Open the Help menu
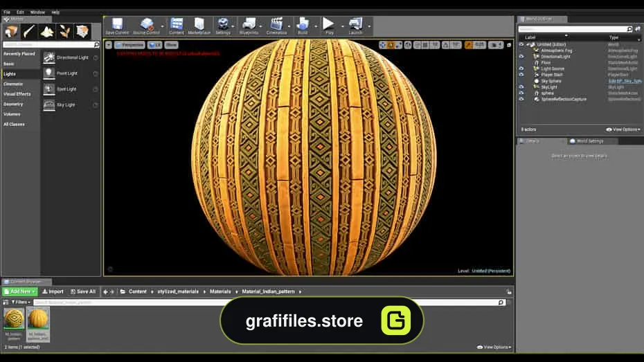Viewport: 644px width, 362px height. (55, 12)
